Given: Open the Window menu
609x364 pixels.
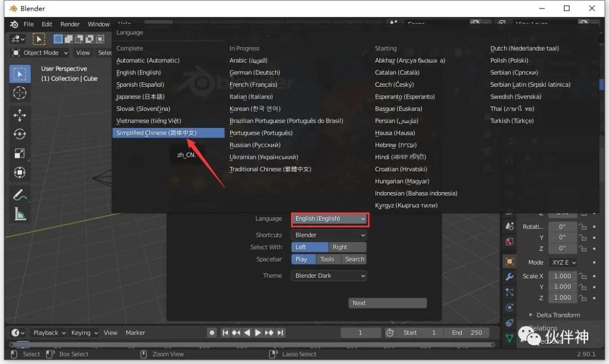Looking at the screenshot, I should 99,24.
